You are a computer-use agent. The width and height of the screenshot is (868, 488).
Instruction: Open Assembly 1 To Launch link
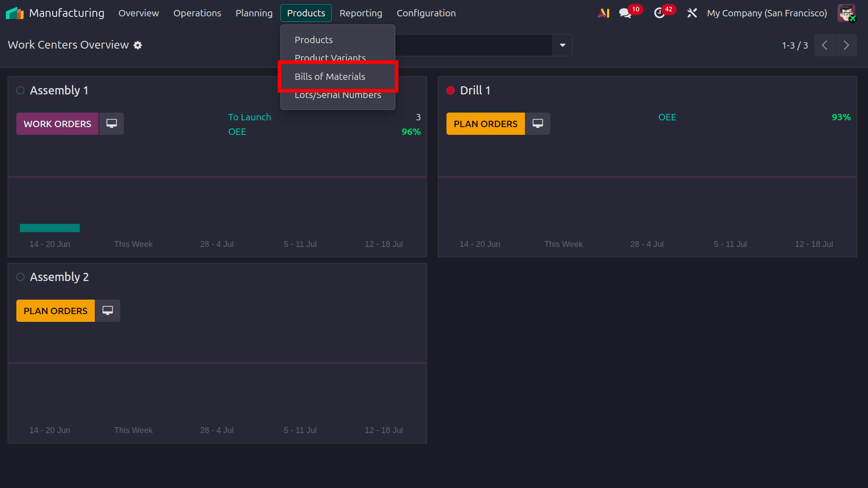[x=250, y=117]
